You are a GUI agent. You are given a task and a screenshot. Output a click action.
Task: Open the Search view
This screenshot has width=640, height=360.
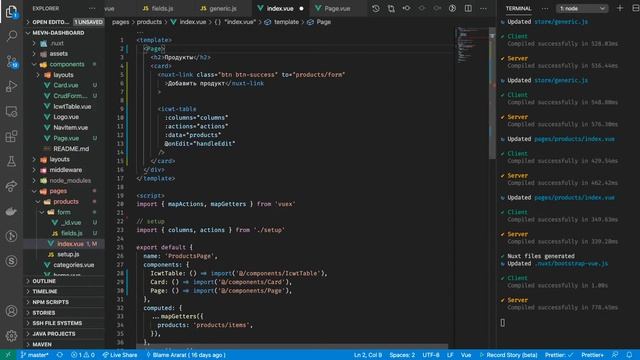[11, 36]
